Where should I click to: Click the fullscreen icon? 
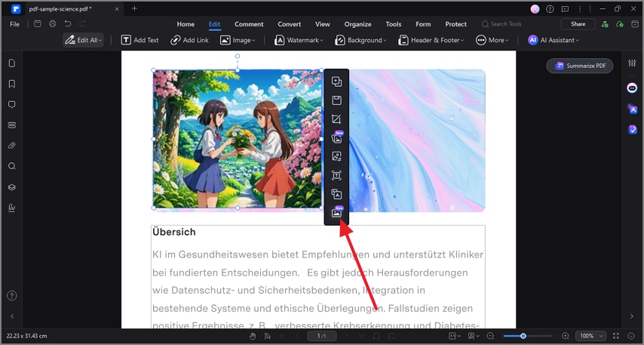[615, 336]
